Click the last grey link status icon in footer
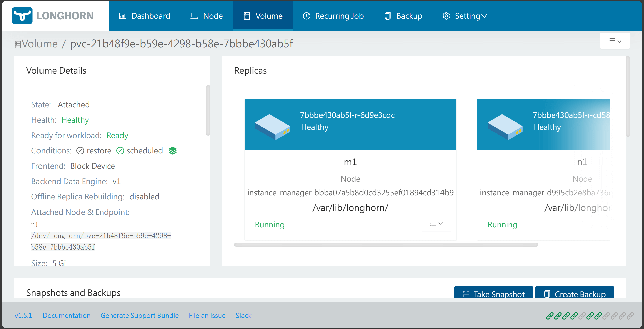Screen dimensions: 644x329 pos(630,316)
